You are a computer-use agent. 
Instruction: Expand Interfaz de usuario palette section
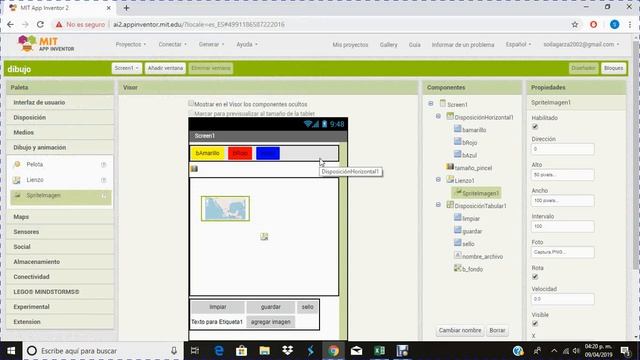tap(60, 102)
